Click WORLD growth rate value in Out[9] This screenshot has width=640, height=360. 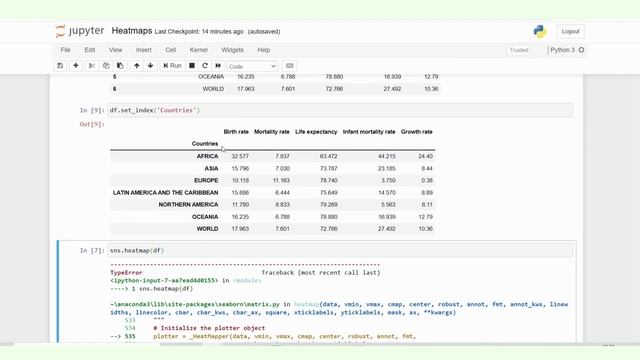425,229
